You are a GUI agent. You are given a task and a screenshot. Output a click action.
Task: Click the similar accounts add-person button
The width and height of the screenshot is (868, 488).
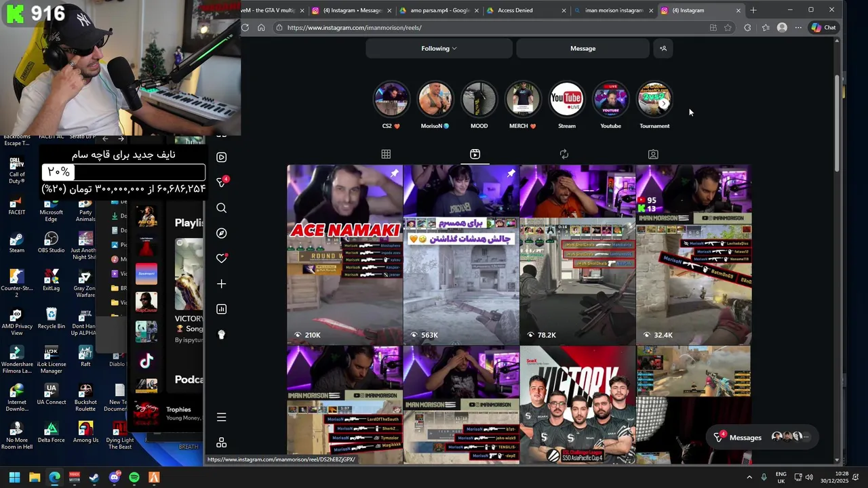663,48
